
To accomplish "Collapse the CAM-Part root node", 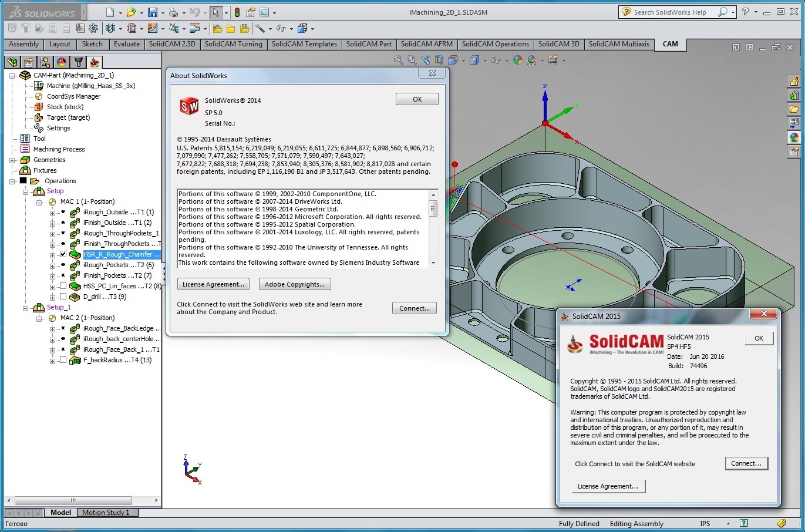I will tap(12, 76).
